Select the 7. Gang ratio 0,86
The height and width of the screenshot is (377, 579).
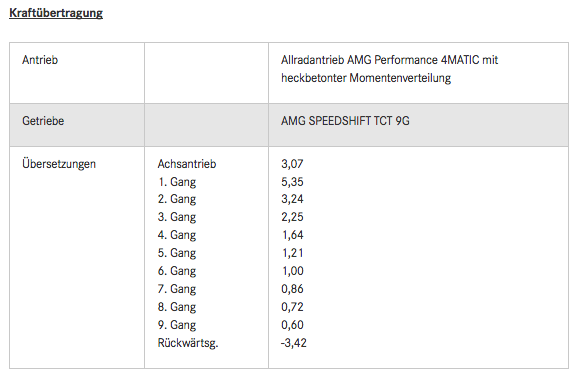[292, 289]
